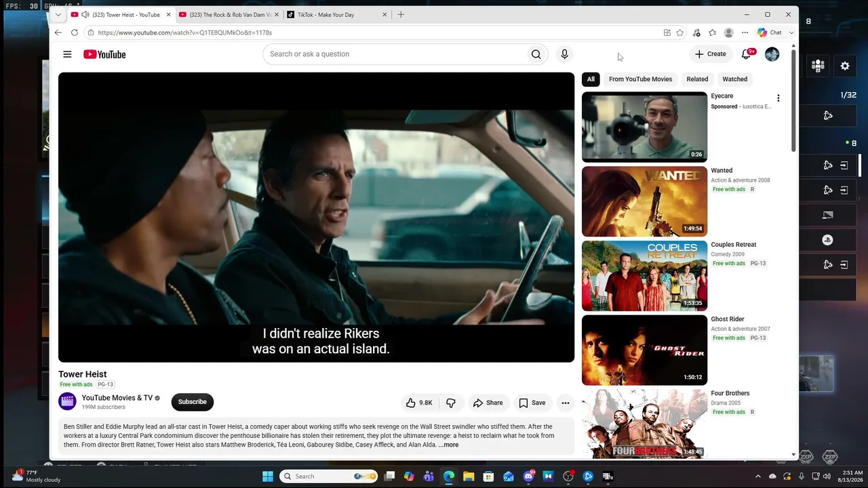Open YouTube notifications bell
Image resolution: width=868 pixels, height=488 pixels.
click(747, 54)
